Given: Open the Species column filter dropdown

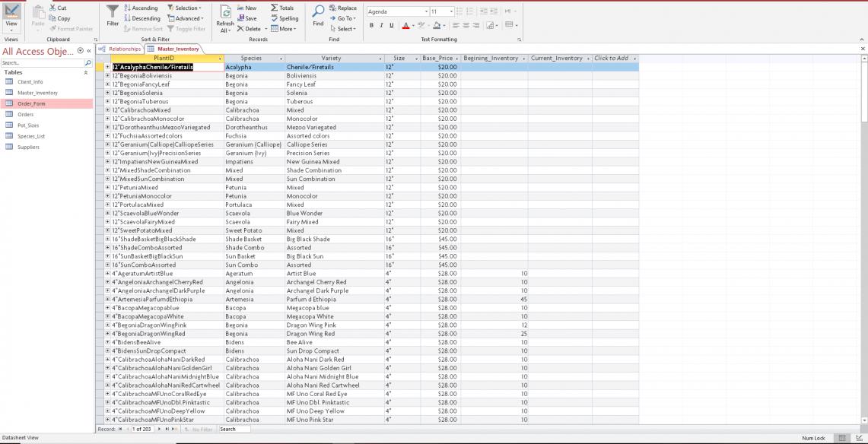Looking at the screenshot, I should click(x=281, y=59).
